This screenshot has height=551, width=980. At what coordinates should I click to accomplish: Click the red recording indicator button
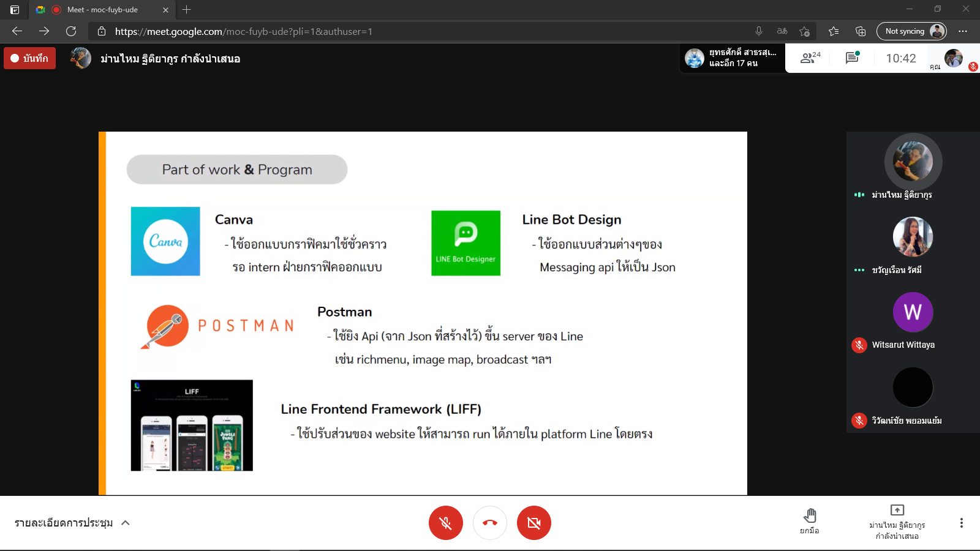(x=30, y=58)
